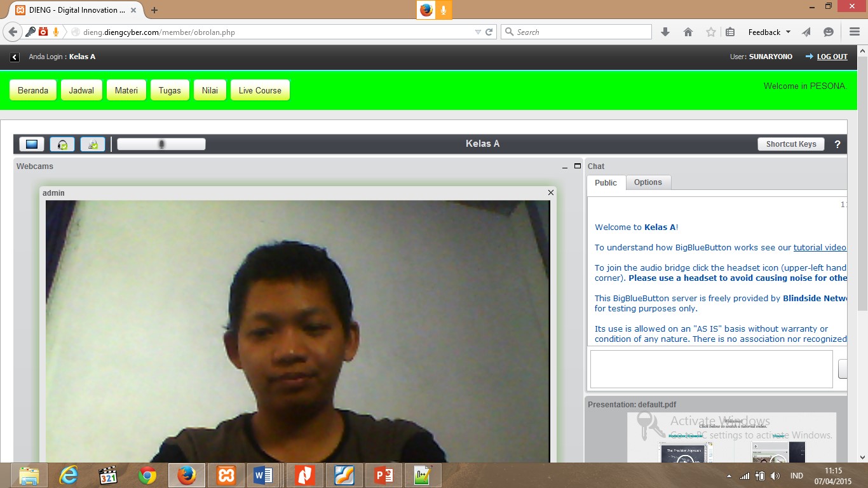The image size is (868, 488).
Task: Adjust the microphone volume slider
Action: pos(161,144)
